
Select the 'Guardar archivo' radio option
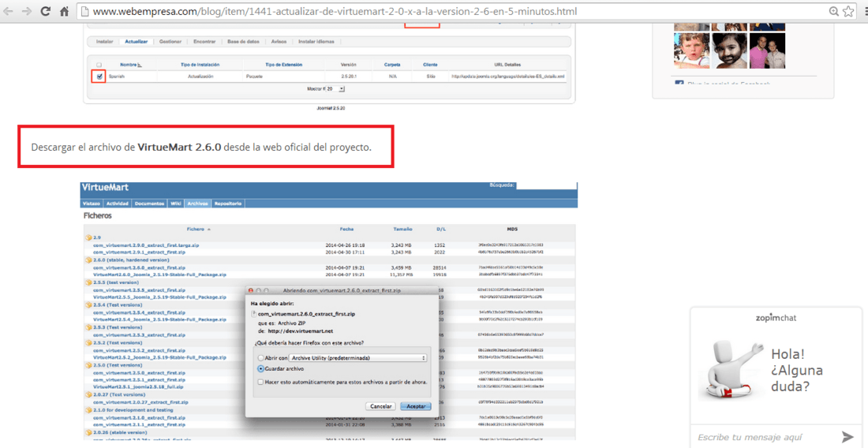pos(260,368)
